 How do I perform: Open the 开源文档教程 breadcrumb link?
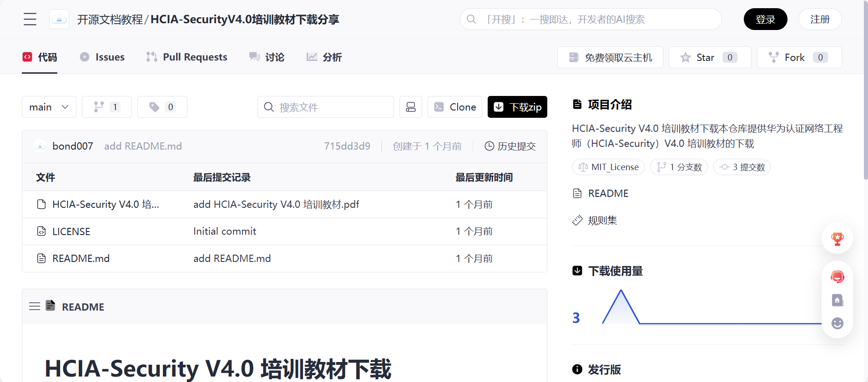point(110,20)
